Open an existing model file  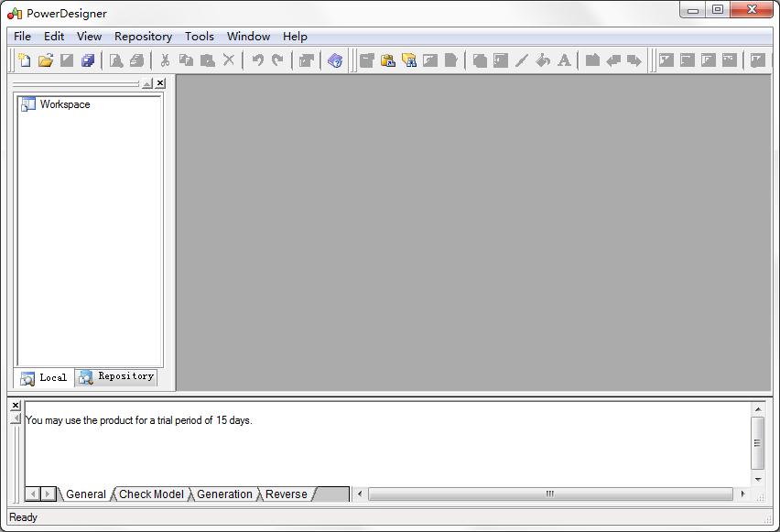(46, 60)
